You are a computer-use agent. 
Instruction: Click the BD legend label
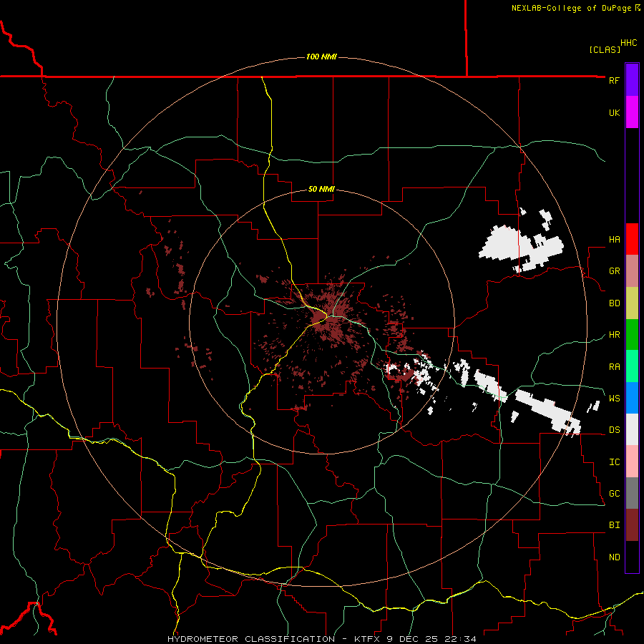coord(614,303)
